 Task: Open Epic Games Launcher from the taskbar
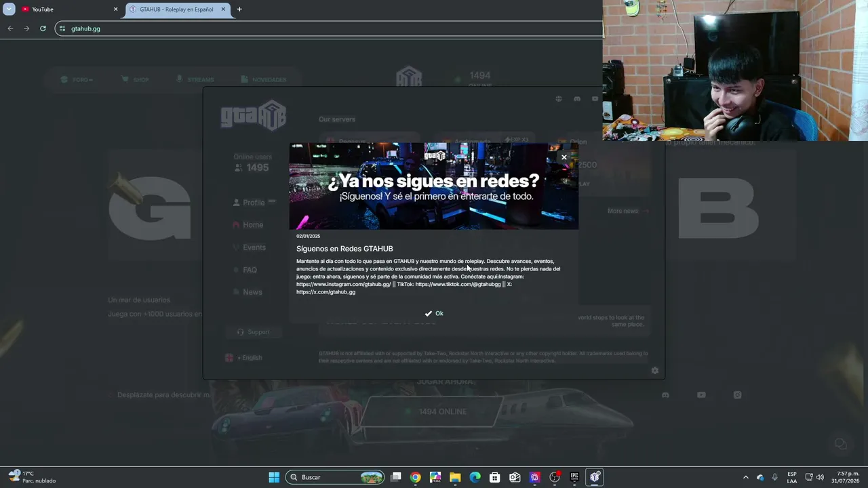574,477
